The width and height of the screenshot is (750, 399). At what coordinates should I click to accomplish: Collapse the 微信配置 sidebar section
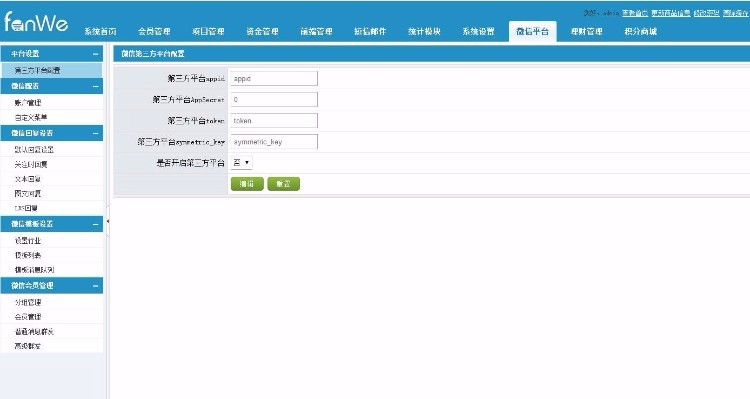pos(96,86)
